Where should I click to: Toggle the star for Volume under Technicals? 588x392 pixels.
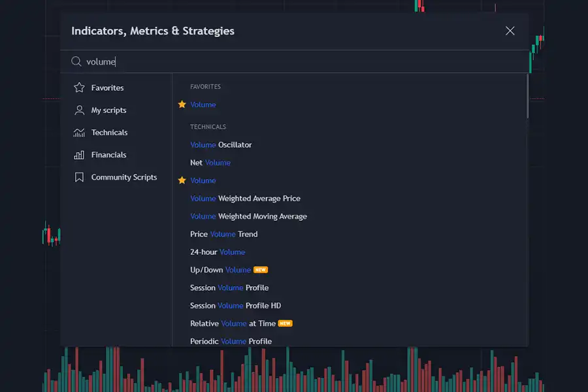click(182, 180)
